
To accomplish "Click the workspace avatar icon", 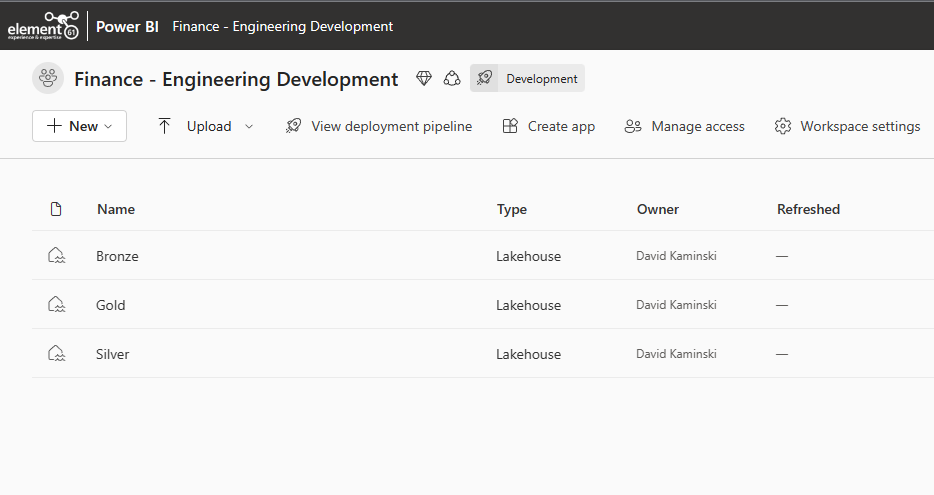I will 48,78.
